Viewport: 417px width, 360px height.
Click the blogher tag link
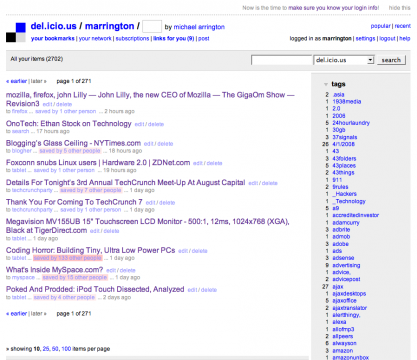click(22, 151)
